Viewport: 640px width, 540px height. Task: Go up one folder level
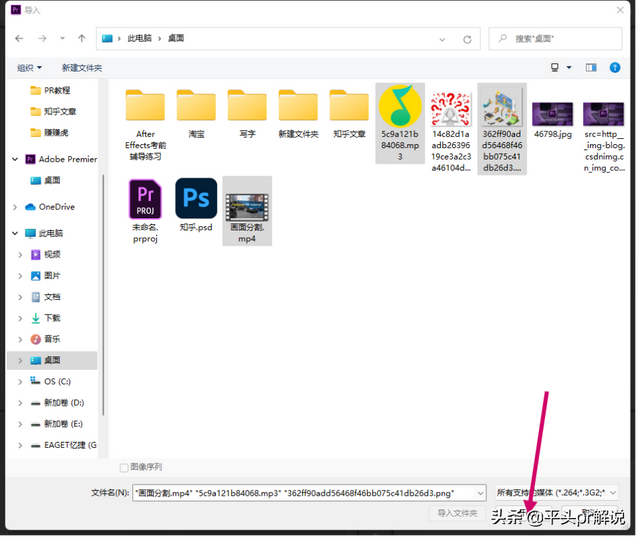82,38
